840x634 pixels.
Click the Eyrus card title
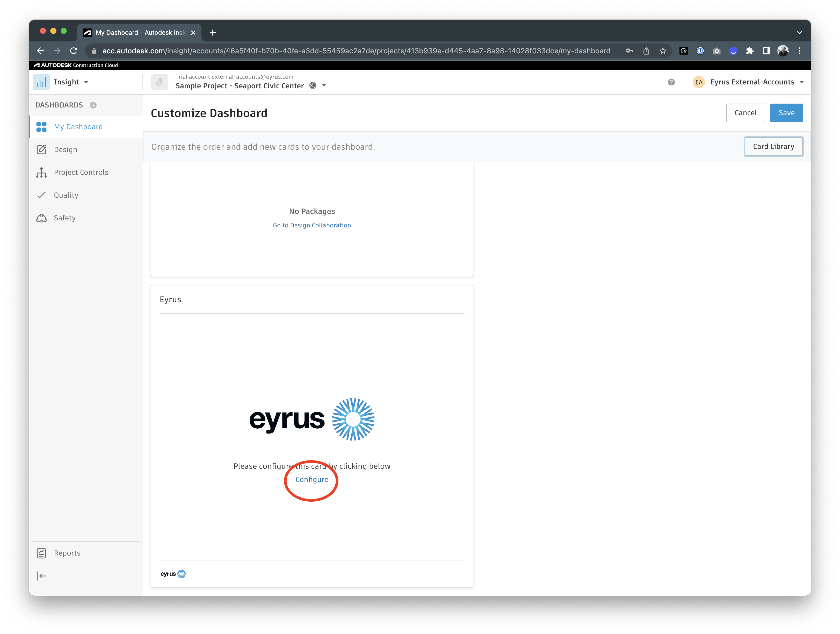[170, 299]
